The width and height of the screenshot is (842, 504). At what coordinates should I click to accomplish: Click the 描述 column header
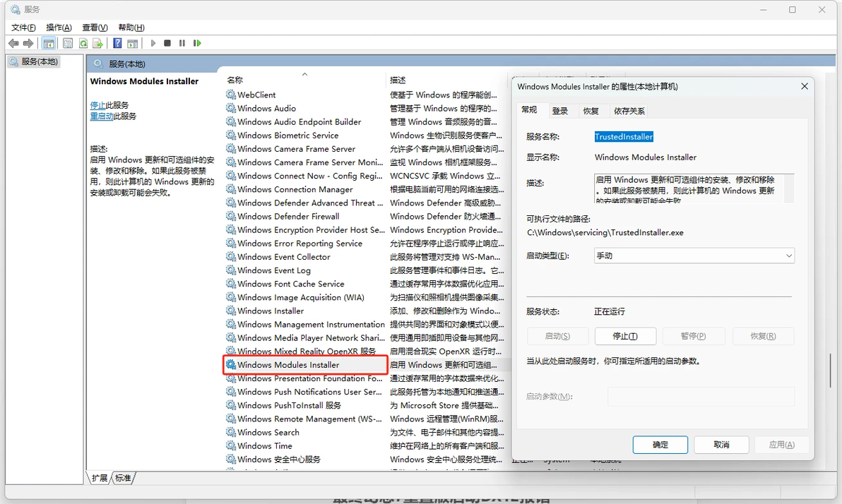[446, 80]
